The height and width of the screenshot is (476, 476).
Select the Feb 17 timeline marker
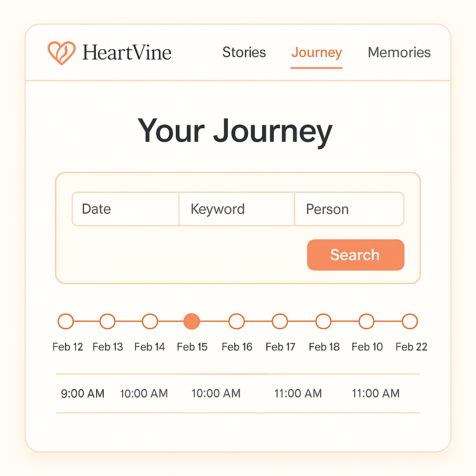280,321
